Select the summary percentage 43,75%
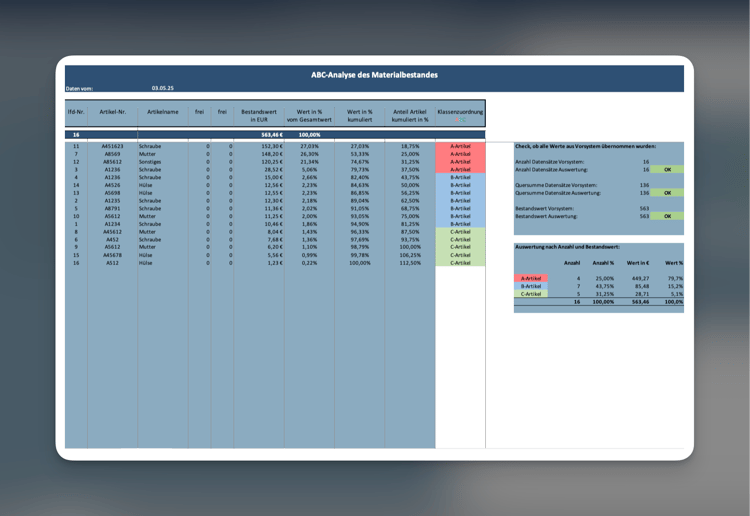This screenshot has height=516, width=750. pyautogui.click(x=605, y=286)
